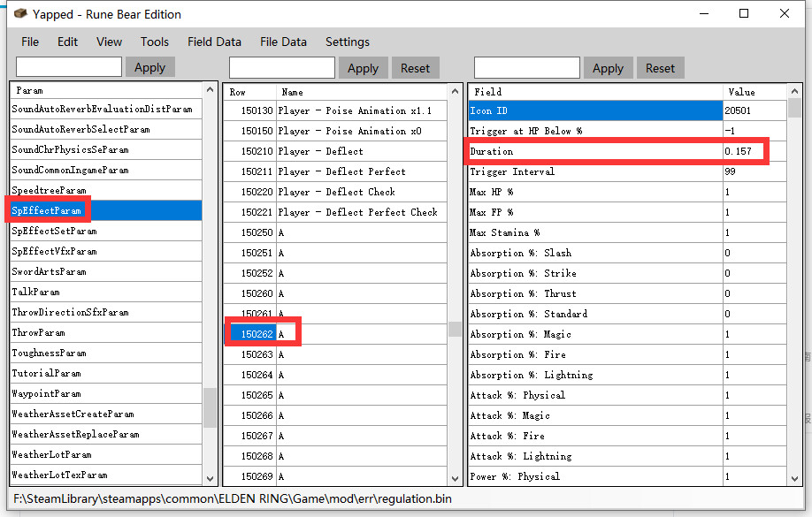
Task: Select the Absorption %: Slash field
Action: pyautogui.click(x=595, y=253)
